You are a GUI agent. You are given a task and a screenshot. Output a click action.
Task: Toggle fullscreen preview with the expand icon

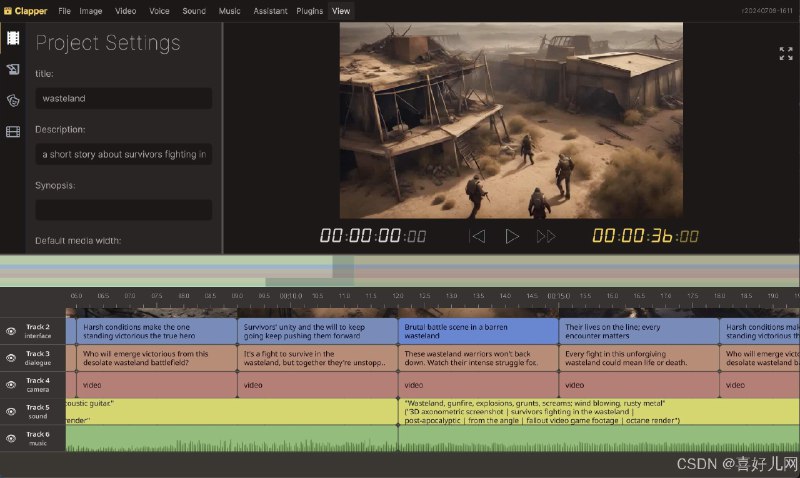(785, 54)
